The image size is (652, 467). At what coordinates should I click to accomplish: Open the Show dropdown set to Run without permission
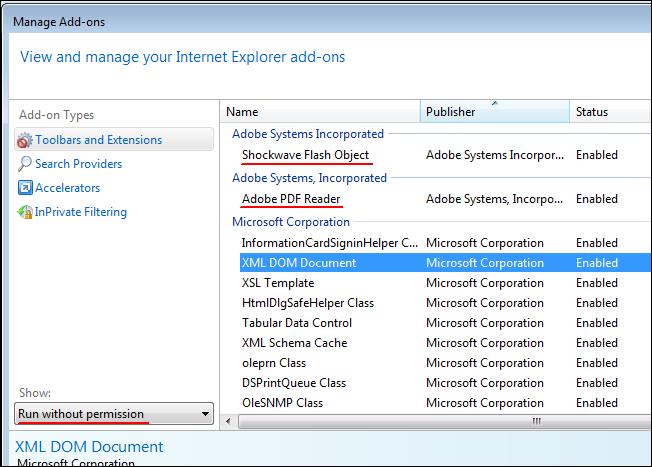tap(114, 414)
